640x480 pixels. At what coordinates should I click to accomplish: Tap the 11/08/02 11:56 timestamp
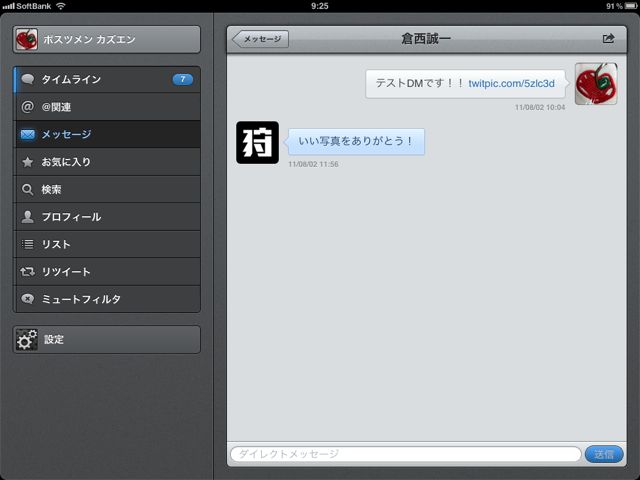point(313,164)
